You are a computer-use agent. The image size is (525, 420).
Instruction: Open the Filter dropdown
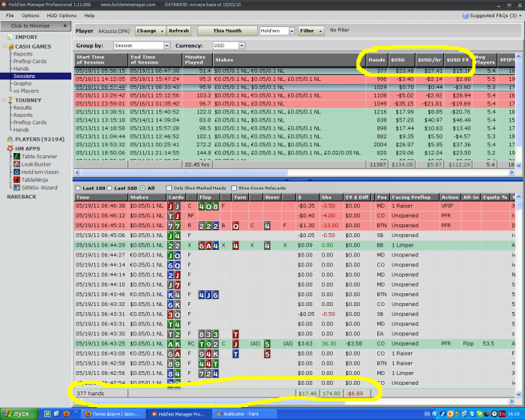tap(311, 31)
